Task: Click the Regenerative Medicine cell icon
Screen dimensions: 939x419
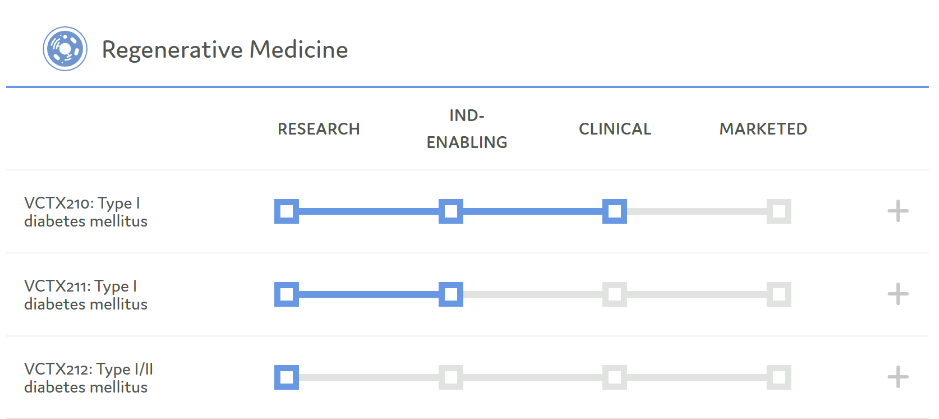Action: [65, 49]
